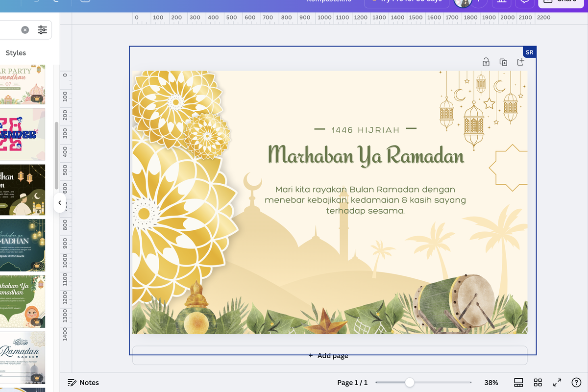Switch to grid view of pages
The image size is (588, 392).
click(538, 382)
